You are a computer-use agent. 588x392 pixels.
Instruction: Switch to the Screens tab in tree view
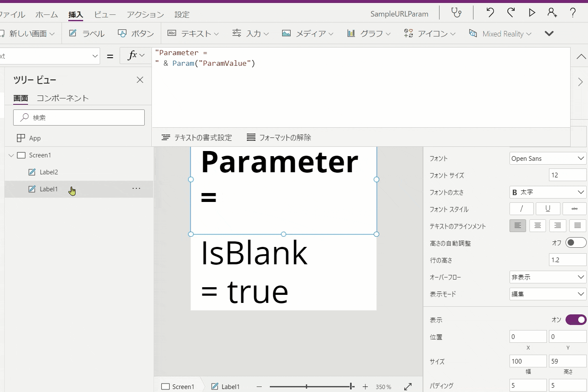point(20,98)
